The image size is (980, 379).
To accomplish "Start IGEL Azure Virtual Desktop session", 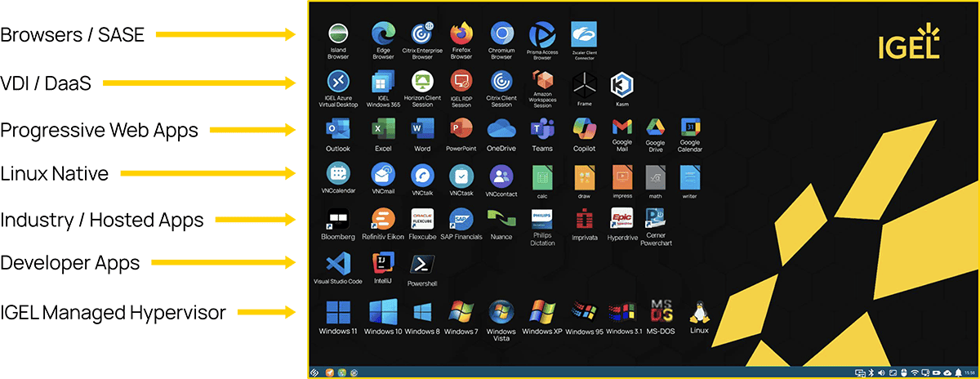I will [338, 82].
